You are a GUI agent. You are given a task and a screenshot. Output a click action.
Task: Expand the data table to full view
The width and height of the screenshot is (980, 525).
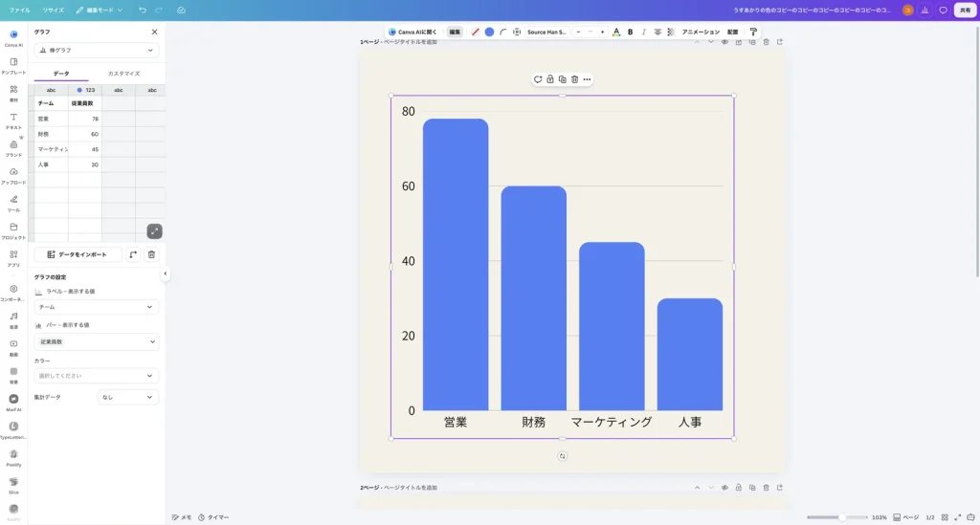click(154, 231)
